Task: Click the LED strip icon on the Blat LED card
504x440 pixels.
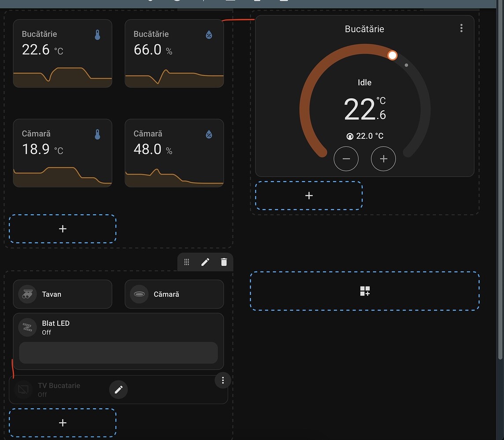Action: point(27,327)
